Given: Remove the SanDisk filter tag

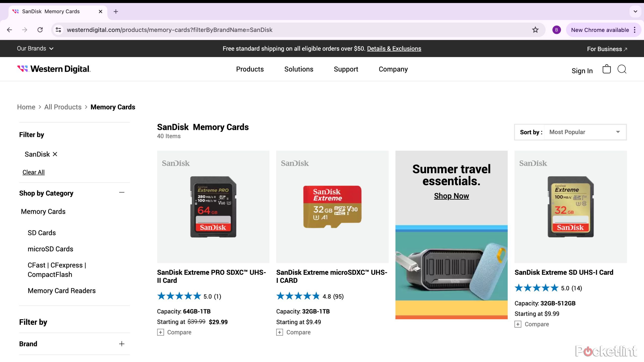Looking at the screenshot, I should (x=55, y=154).
